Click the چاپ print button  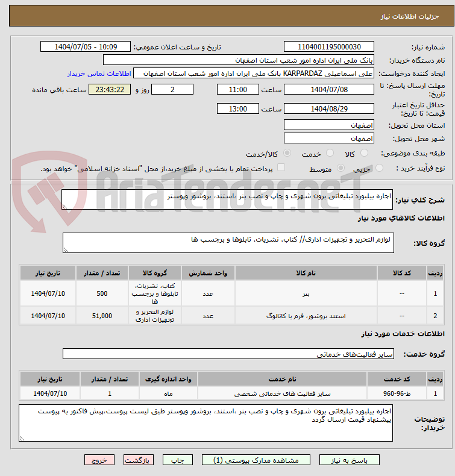point(178,460)
